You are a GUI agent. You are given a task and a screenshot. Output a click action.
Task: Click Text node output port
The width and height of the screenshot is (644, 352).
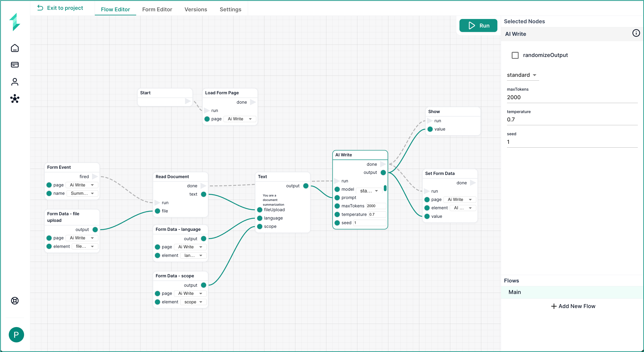pos(306,186)
